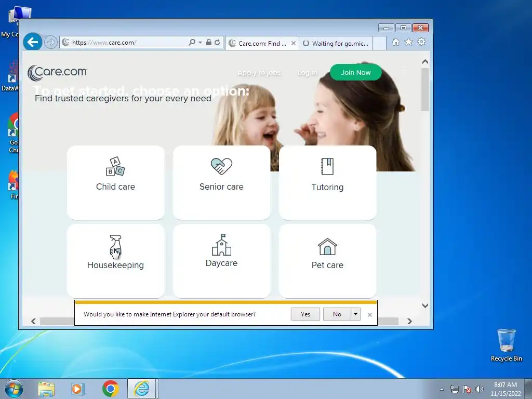The image size is (532, 399).
Task: Click the Internet Explorer back arrow button
Action: 33,42
